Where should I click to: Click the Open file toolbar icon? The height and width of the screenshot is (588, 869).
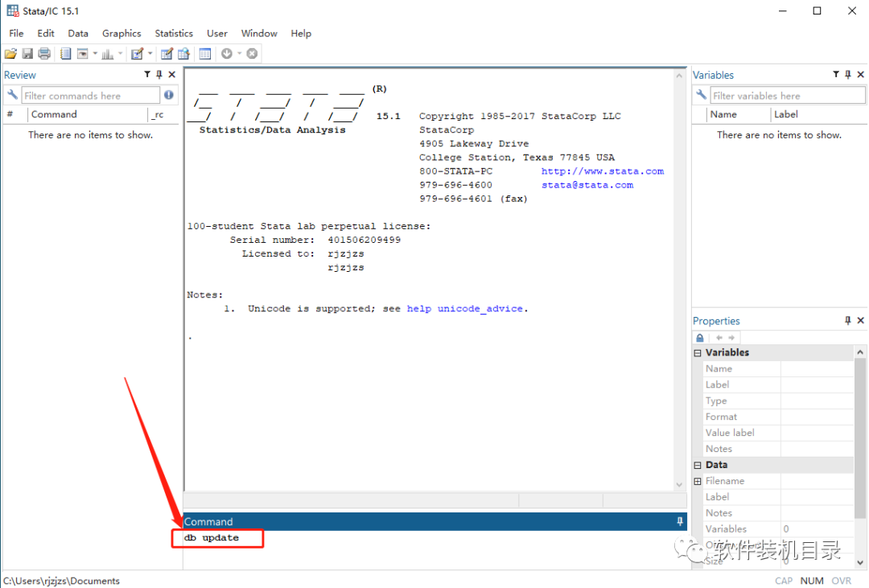click(10, 54)
